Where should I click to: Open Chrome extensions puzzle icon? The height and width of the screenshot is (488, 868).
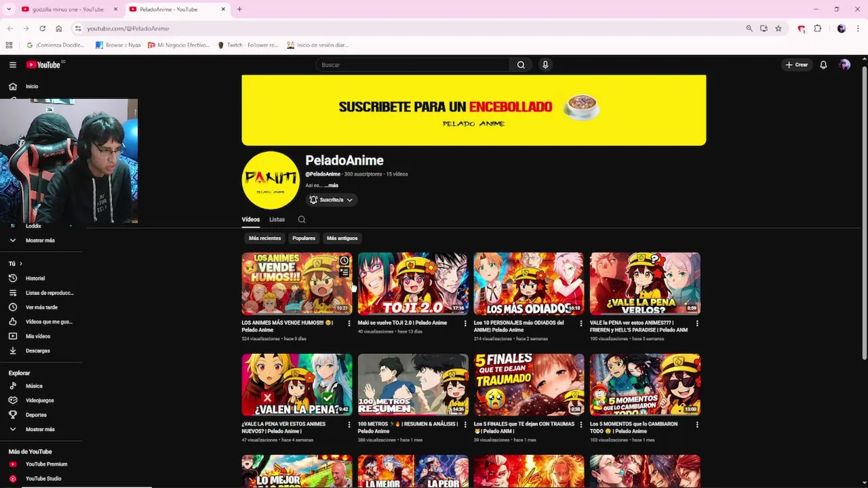point(818,28)
